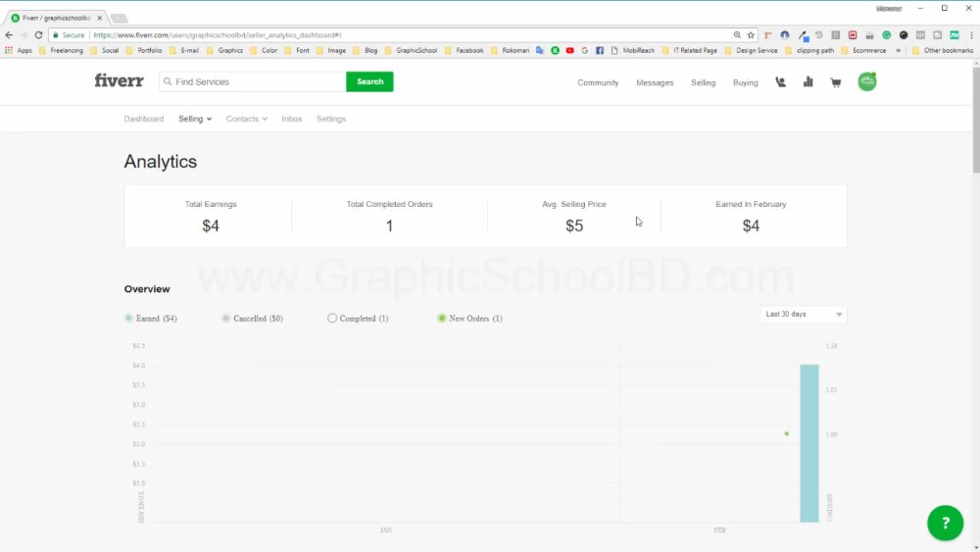The image size is (980, 552).
Task: Click the color picker extension icon
Action: pyautogui.click(x=803, y=35)
